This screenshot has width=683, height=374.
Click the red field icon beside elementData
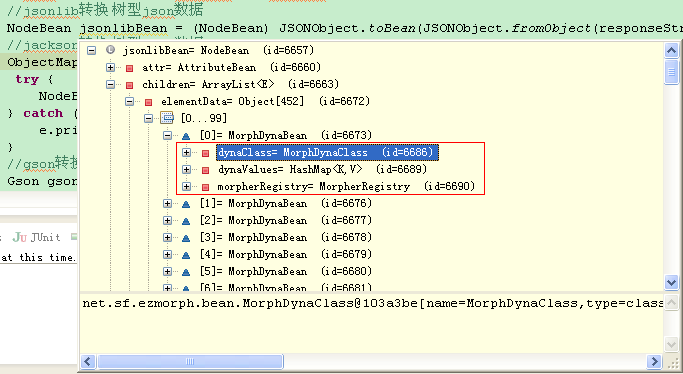click(x=149, y=102)
